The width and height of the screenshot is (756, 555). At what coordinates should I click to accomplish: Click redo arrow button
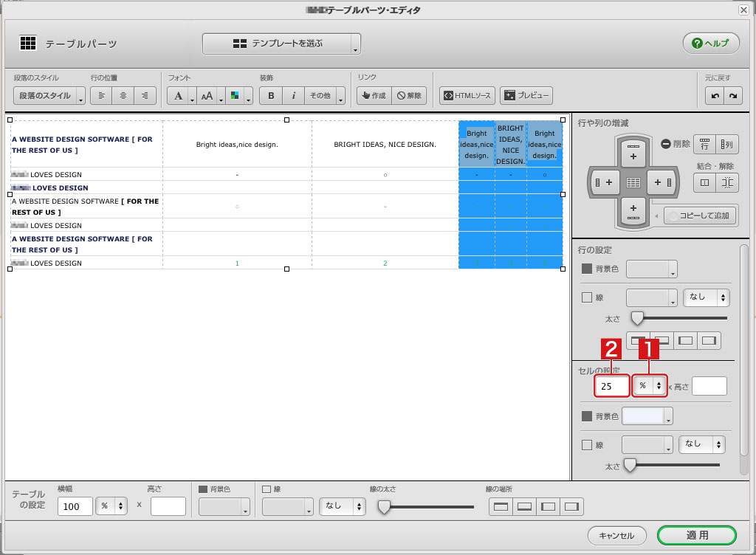coord(733,95)
